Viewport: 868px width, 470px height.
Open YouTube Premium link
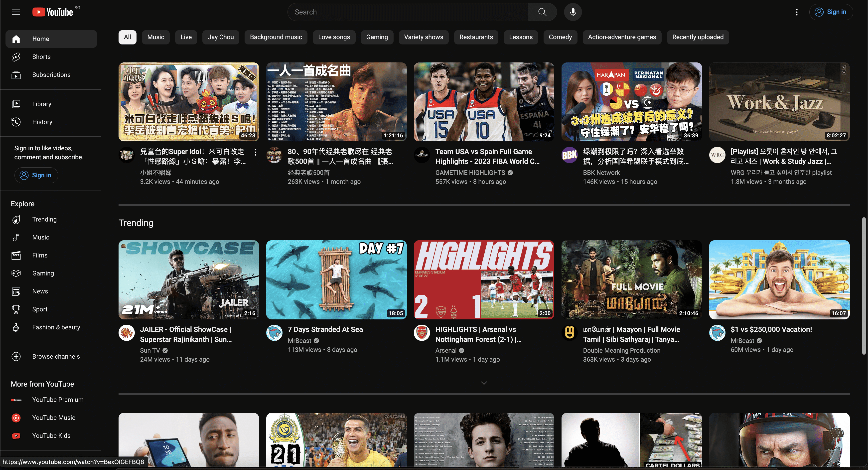pyautogui.click(x=51, y=400)
